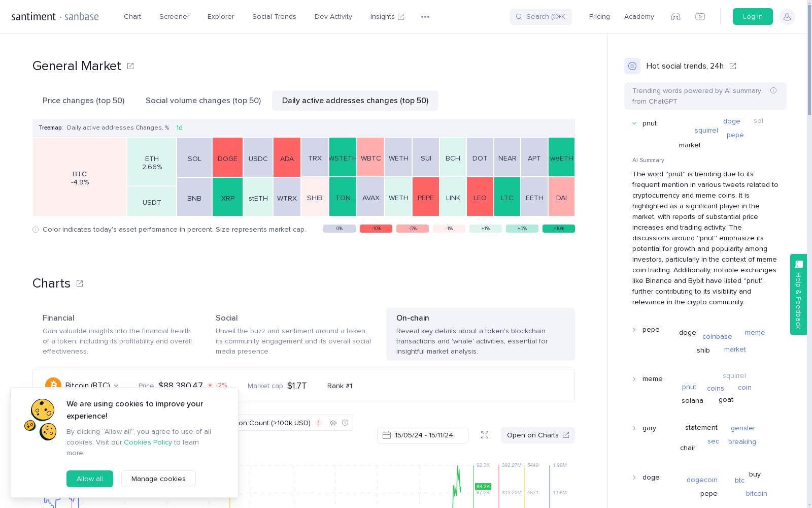Click the +10% green legend swatch
This screenshot has width=812, height=508.
(x=559, y=229)
